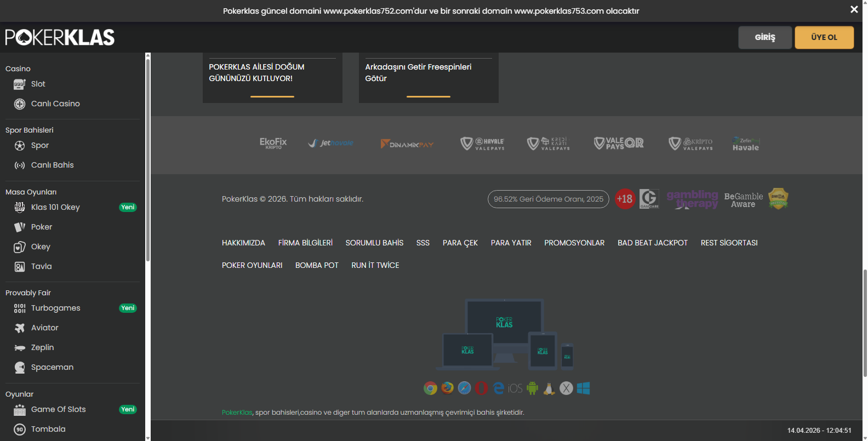868x441 pixels.
Task: Open the FİRMA BİLGİLERİ footer link
Action: (305, 243)
